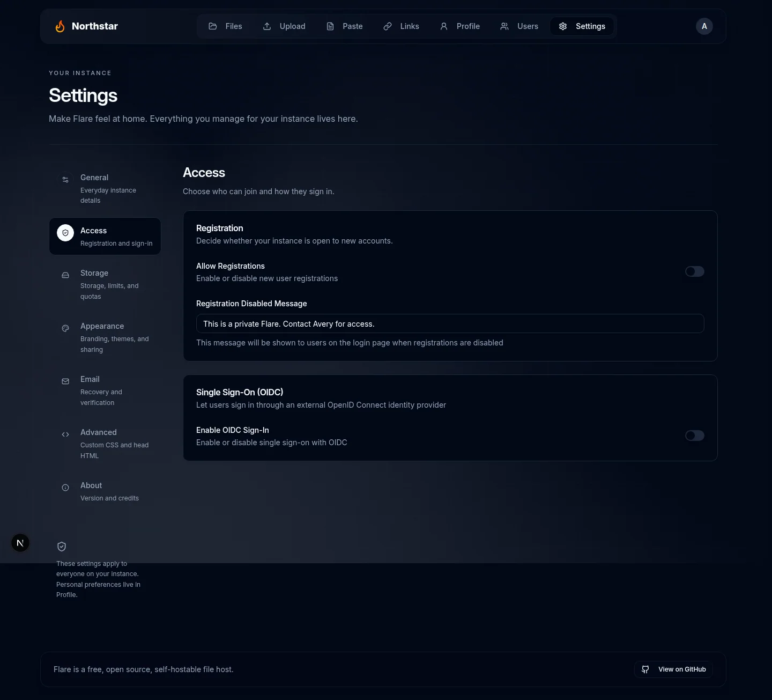The height and width of the screenshot is (700, 772).
Task: Click the Storage drive icon in sidebar
Action: click(x=65, y=275)
